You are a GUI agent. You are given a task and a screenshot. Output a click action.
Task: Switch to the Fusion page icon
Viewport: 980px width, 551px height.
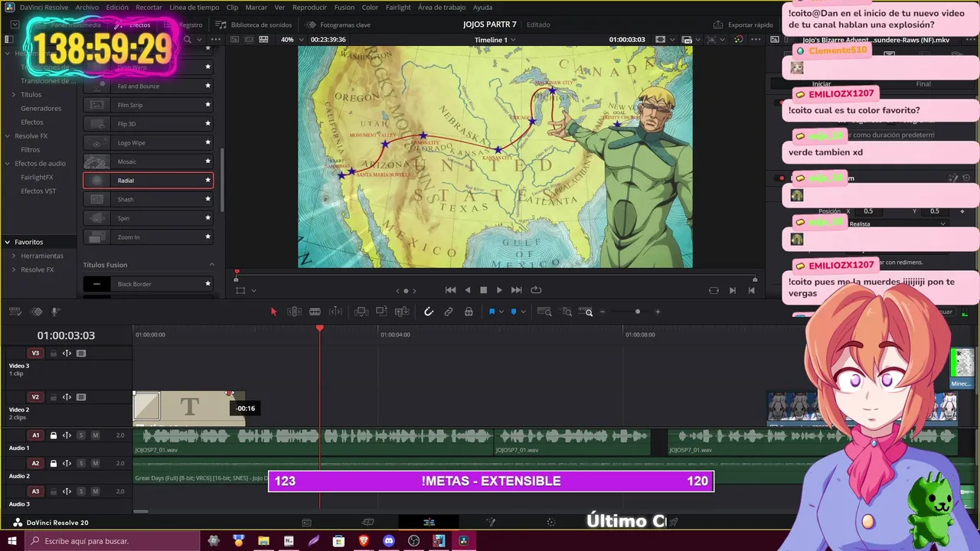point(491,522)
